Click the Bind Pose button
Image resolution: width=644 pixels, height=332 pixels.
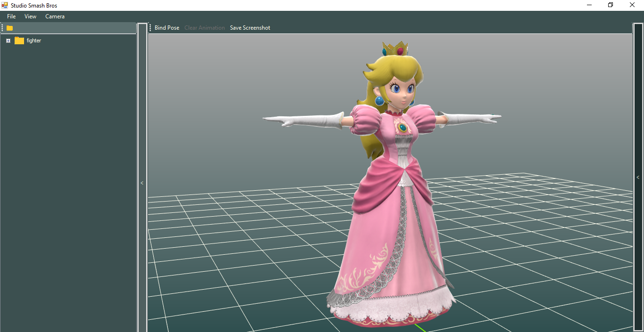click(x=167, y=28)
